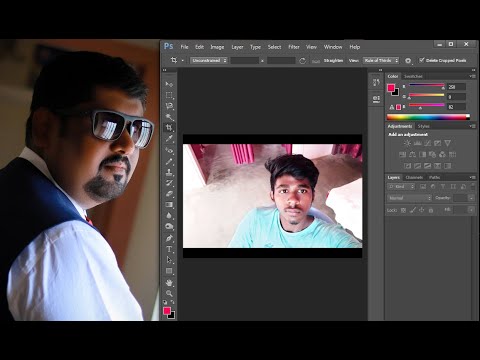Select the Gradient tool
Viewport: 480px width, 360px height.
pyautogui.click(x=169, y=205)
